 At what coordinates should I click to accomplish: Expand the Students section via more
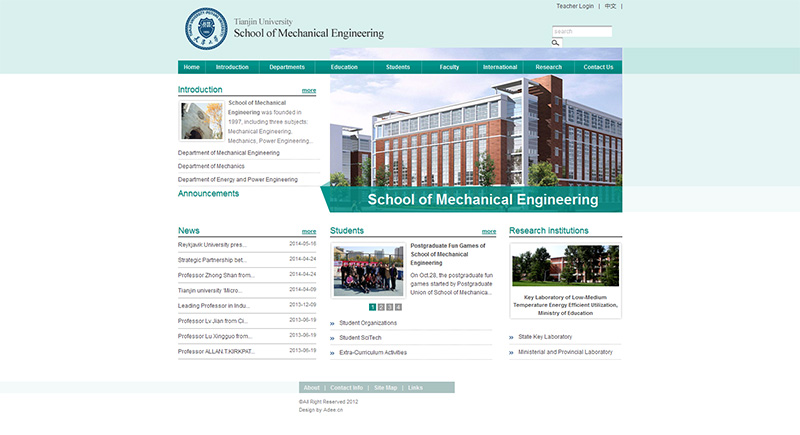(488, 232)
